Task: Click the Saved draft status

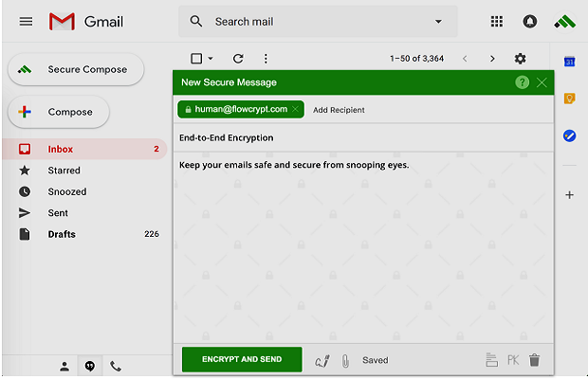Action: coord(375,360)
